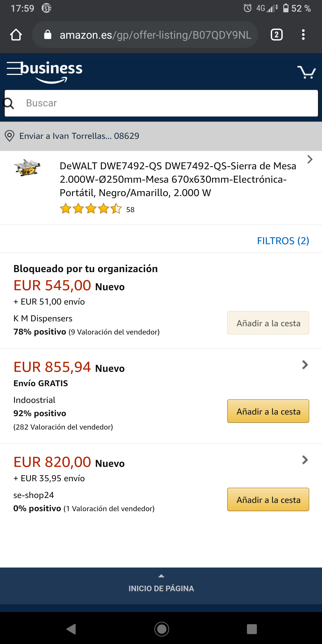Open the browser tab switcher
This screenshot has height=644, width=322.
pyautogui.click(x=277, y=35)
